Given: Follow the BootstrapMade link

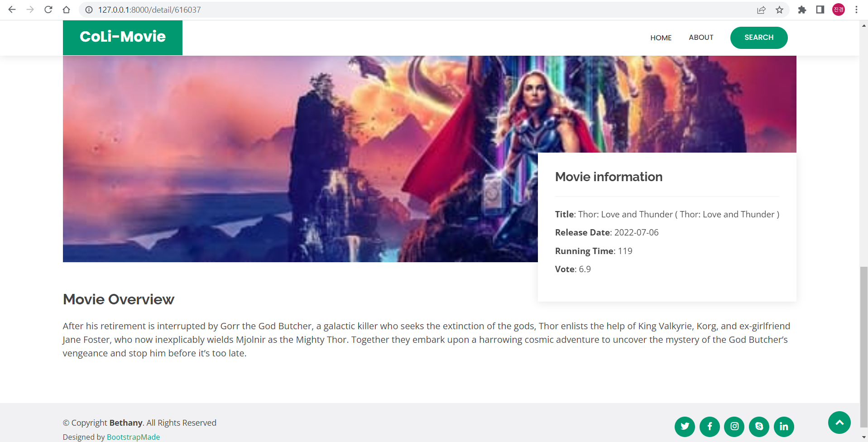Looking at the screenshot, I should [133, 437].
